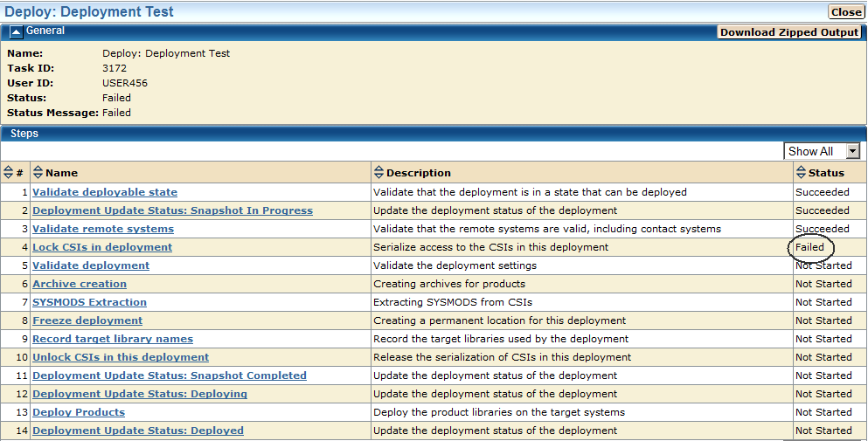Image resolution: width=868 pixels, height=441 pixels.
Task: Click description 'Serialize access to the CSIs in this deployment'
Action: pos(490,247)
